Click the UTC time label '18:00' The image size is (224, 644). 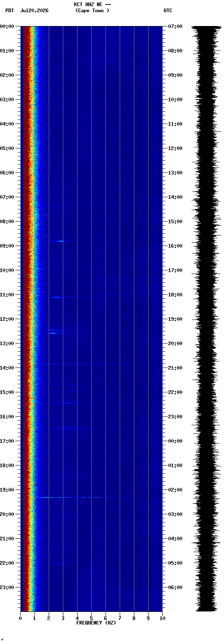pos(175,295)
